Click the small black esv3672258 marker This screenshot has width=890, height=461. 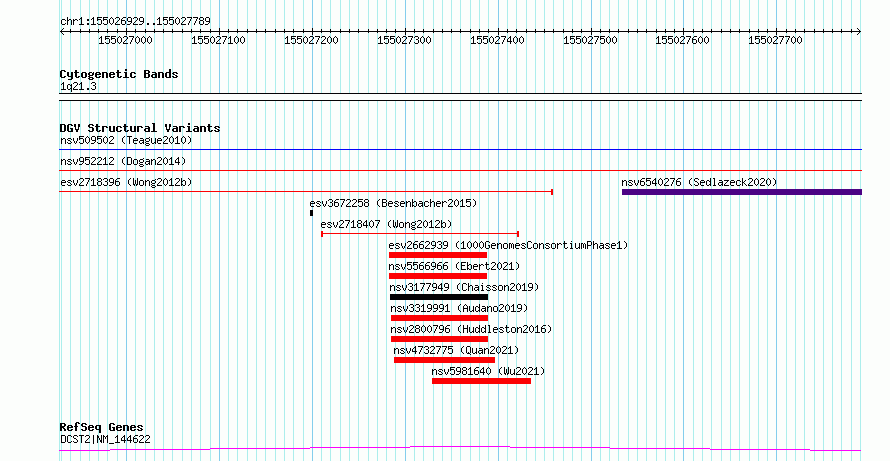coord(312,213)
